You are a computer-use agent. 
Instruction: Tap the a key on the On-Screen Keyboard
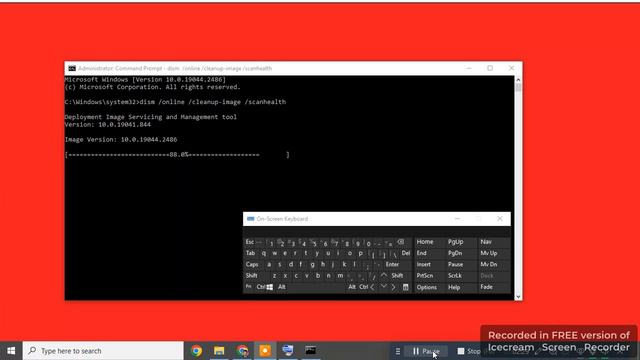[269, 264]
